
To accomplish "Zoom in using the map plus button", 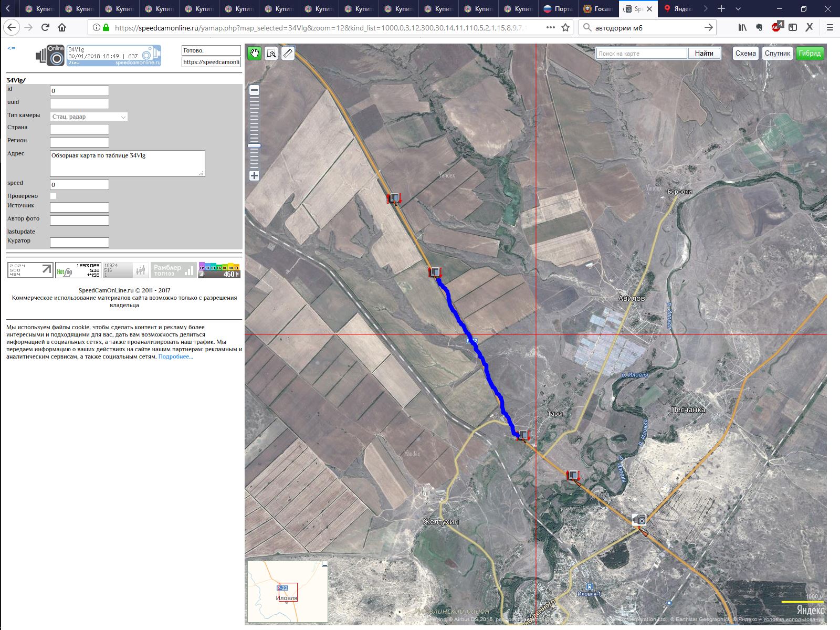I will 254,176.
